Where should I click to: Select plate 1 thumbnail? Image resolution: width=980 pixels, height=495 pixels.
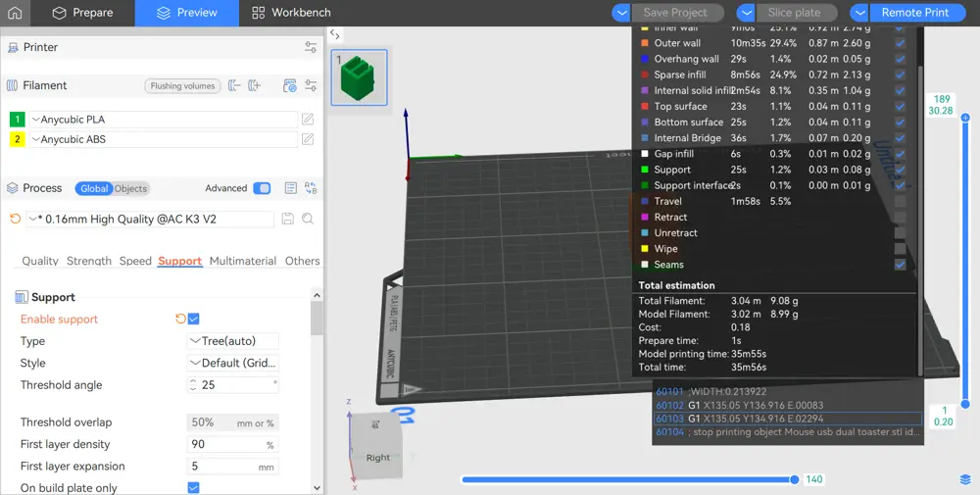pos(359,77)
